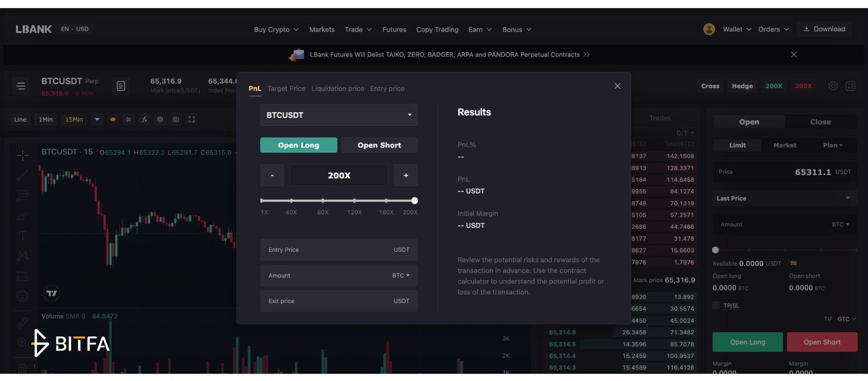Select the pattern drawing tool
The height and width of the screenshot is (381, 868).
click(x=23, y=255)
